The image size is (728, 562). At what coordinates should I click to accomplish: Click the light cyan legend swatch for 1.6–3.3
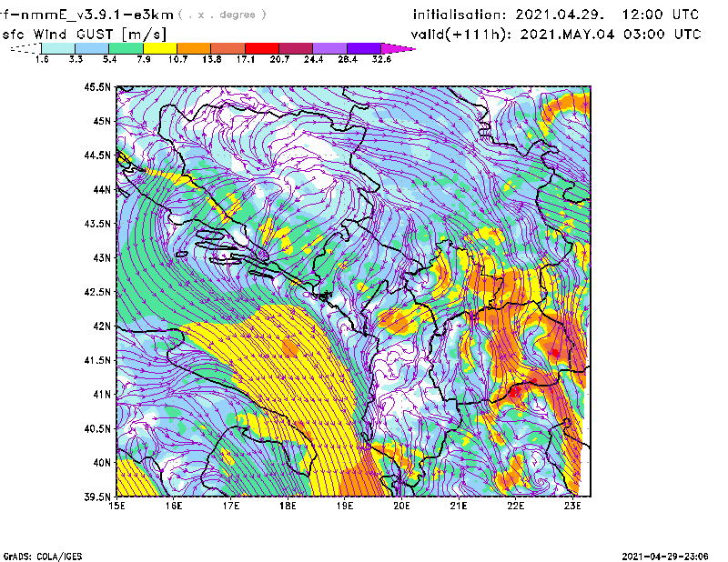click(x=58, y=48)
